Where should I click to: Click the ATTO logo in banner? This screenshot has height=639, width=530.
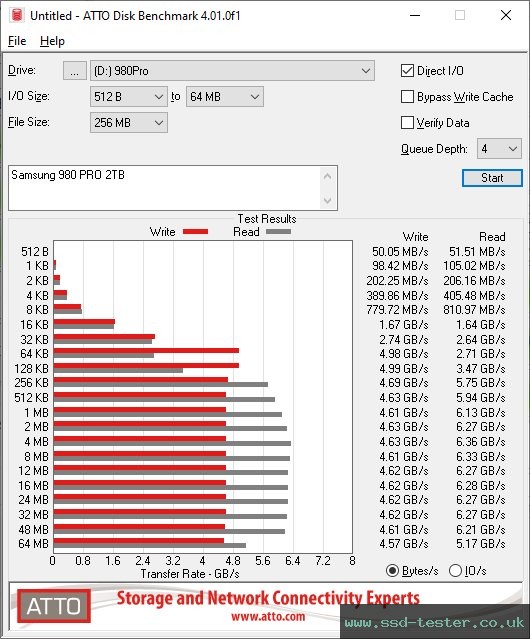[x=53, y=606]
